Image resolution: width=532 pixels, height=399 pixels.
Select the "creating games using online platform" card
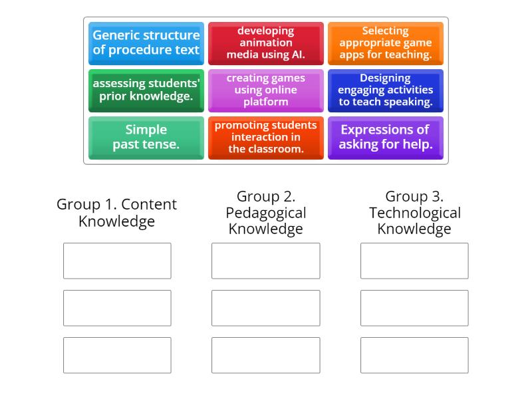coord(266,90)
